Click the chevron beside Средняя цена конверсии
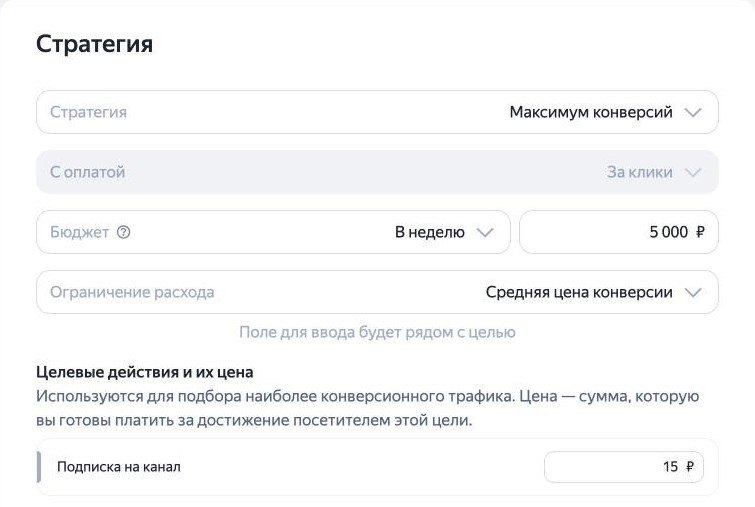Image resolution: width=755 pixels, height=507 pixels. point(693,293)
